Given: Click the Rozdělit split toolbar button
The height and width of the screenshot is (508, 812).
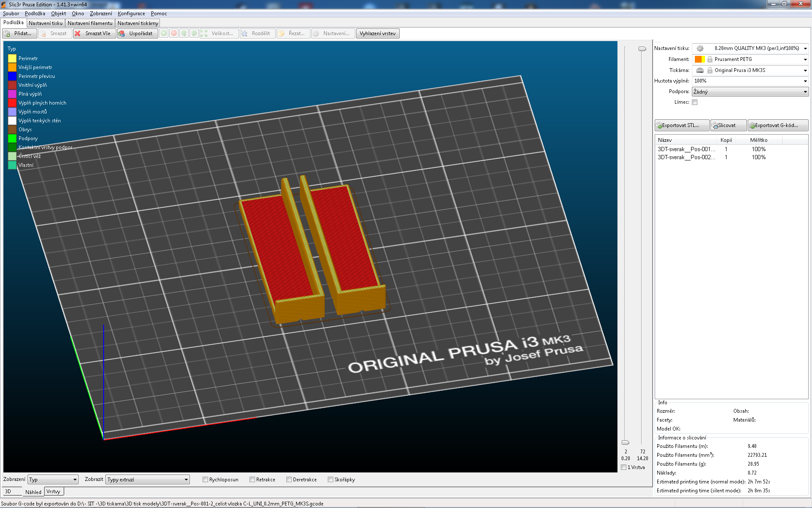Looking at the screenshot, I should click(x=257, y=33).
